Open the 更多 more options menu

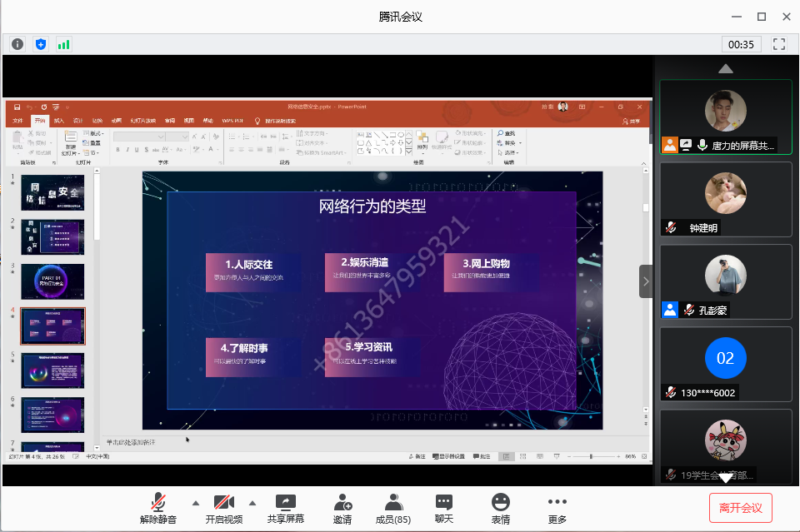pos(557,508)
